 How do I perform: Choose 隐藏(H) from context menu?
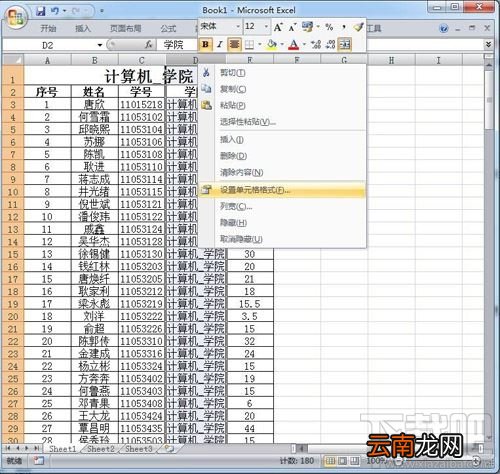(x=282, y=223)
